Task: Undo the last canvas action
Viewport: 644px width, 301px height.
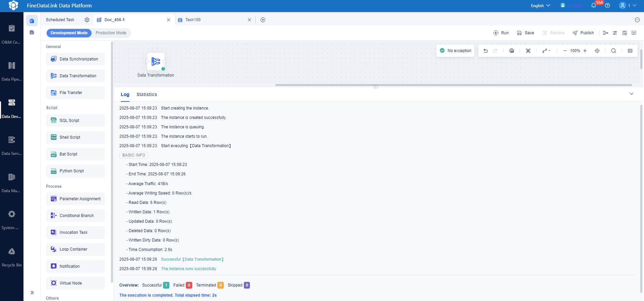Action: tap(485, 51)
